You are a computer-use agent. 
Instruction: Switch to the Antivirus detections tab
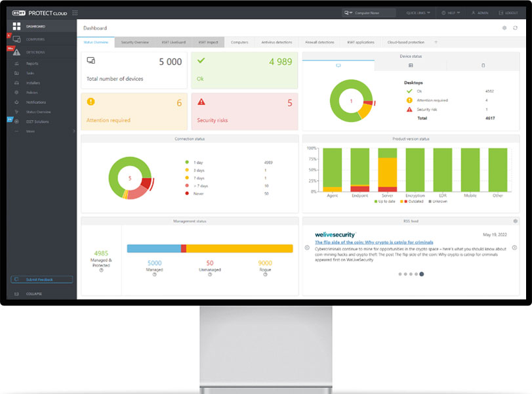pyautogui.click(x=277, y=42)
